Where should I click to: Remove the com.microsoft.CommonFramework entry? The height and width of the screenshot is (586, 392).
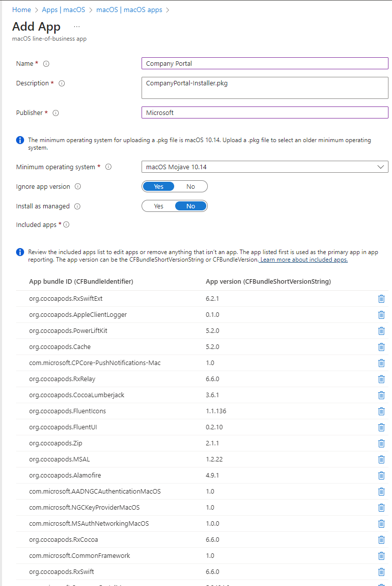click(x=381, y=556)
